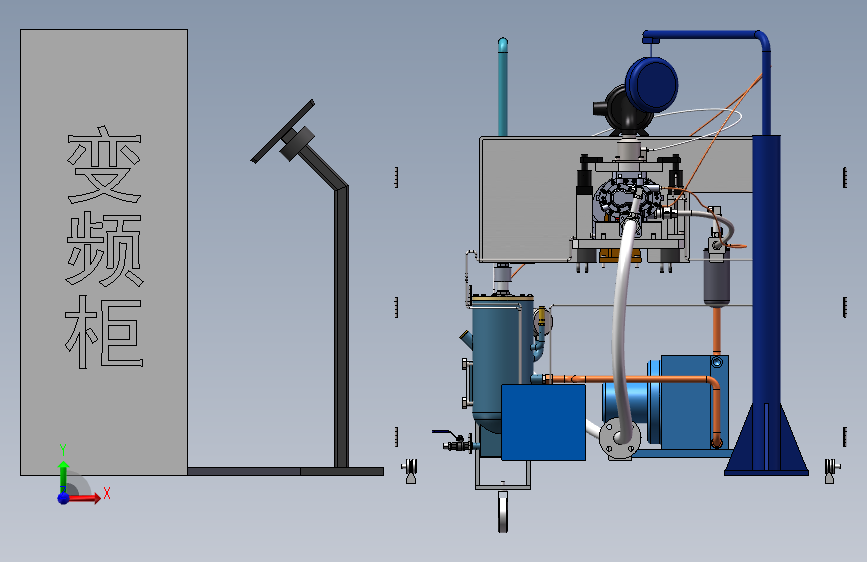This screenshot has width=867, height=562.
Task: Select the small gray filter cylinder
Action: pyautogui.click(x=717, y=277)
